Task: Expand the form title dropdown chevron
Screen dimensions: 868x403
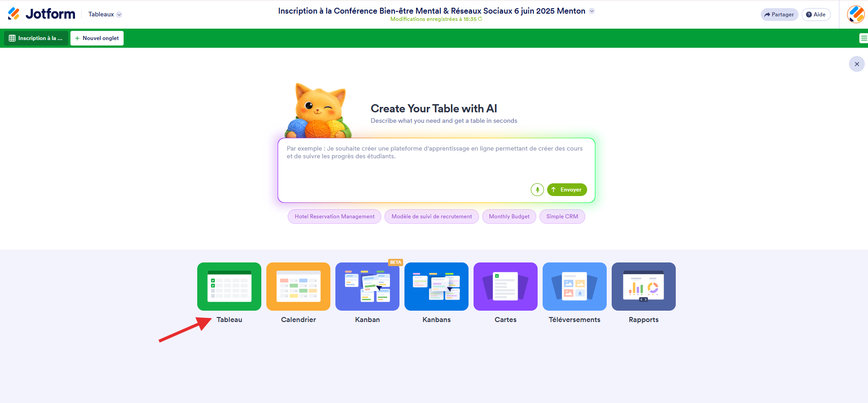Action: [x=592, y=11]
